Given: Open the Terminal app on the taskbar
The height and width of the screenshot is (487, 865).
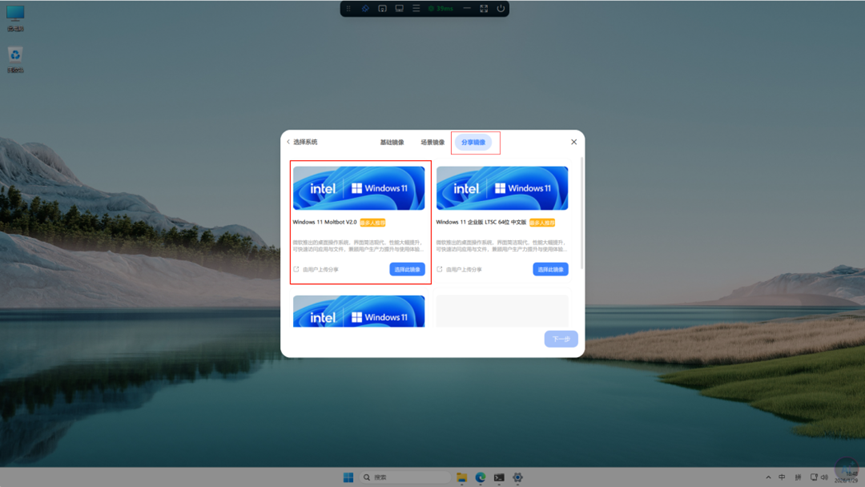Looking at the screenshot, I should click(x=499, y=477).
